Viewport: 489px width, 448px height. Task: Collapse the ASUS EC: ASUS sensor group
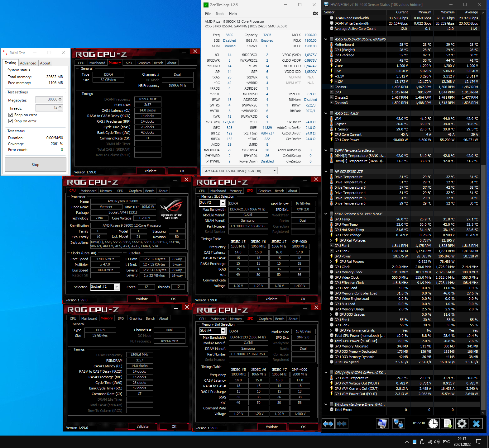(x=326, y=113)
